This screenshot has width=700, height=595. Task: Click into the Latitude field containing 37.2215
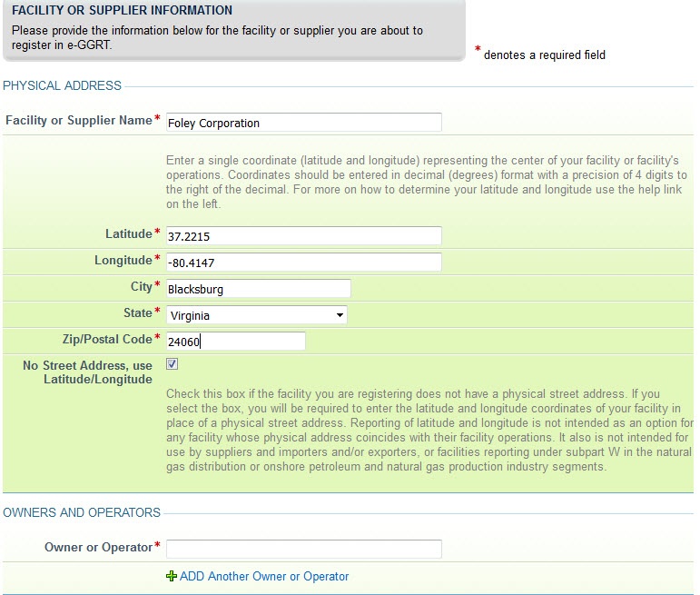click(x=304, y=236)
